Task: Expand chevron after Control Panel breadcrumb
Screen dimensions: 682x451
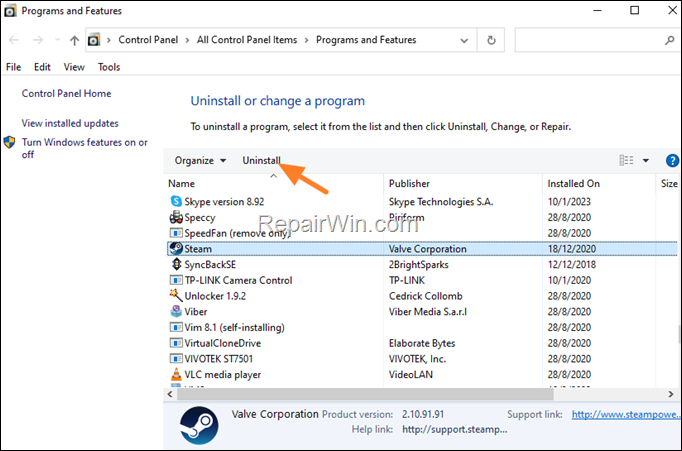Action: pos(187,40)
